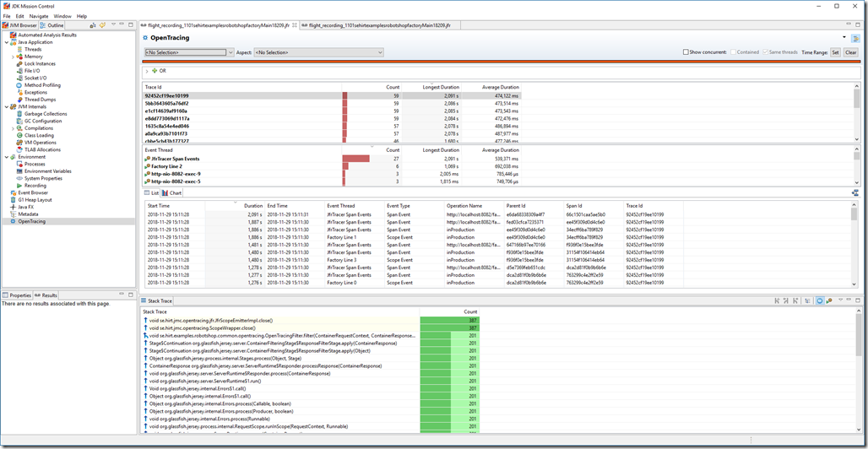Select the Factory Line 2 thread row
The image size is (868, 449).
(x=332, y=166)
